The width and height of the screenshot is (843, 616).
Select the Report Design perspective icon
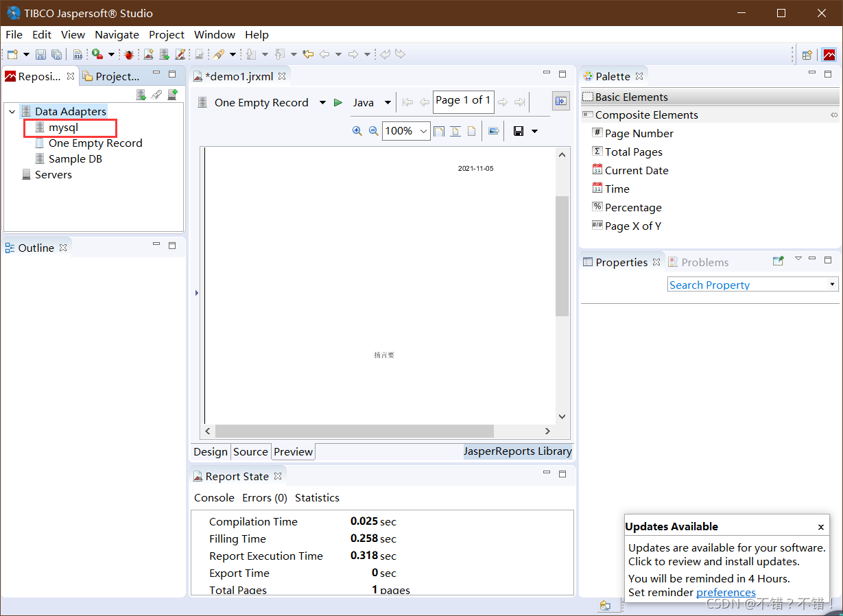(x=829, y=55)
